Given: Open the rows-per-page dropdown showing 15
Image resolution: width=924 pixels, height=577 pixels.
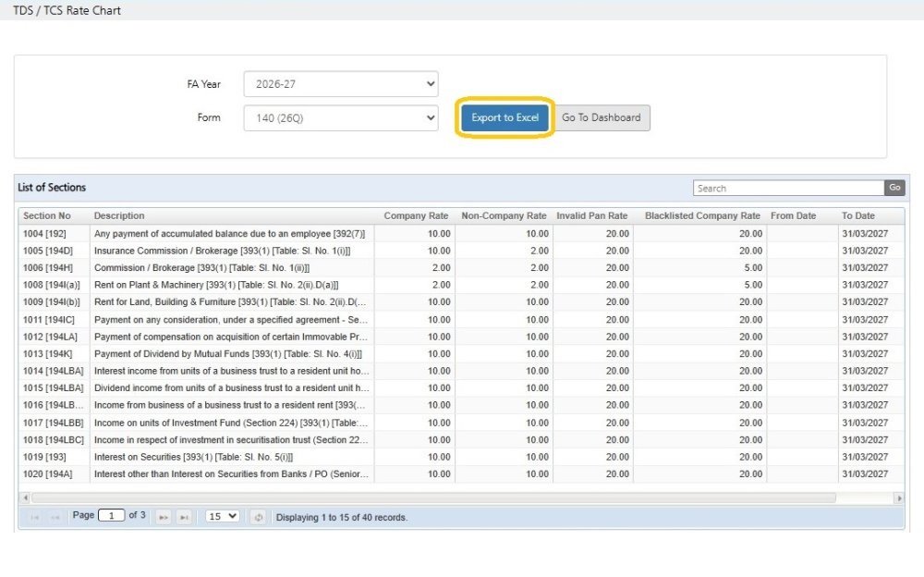Looking at the screenshot, I should coord(222,516).
